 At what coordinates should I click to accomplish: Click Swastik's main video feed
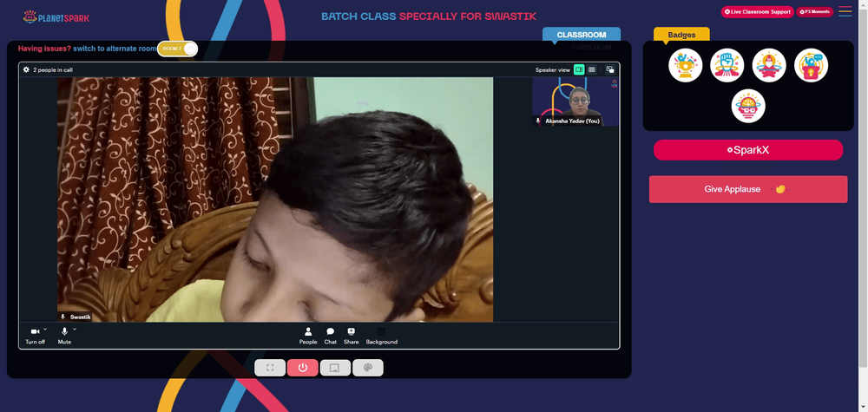pyautogui.click(x=275, y=199)
